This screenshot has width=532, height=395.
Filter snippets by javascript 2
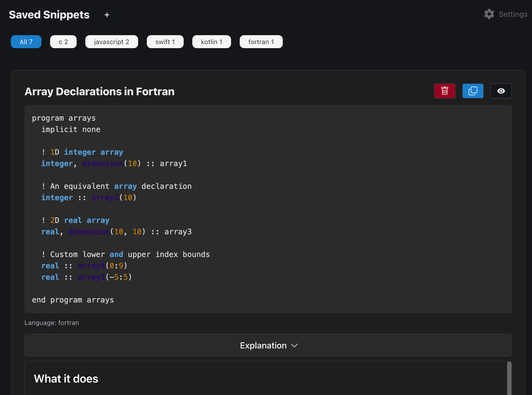(112, 42)
